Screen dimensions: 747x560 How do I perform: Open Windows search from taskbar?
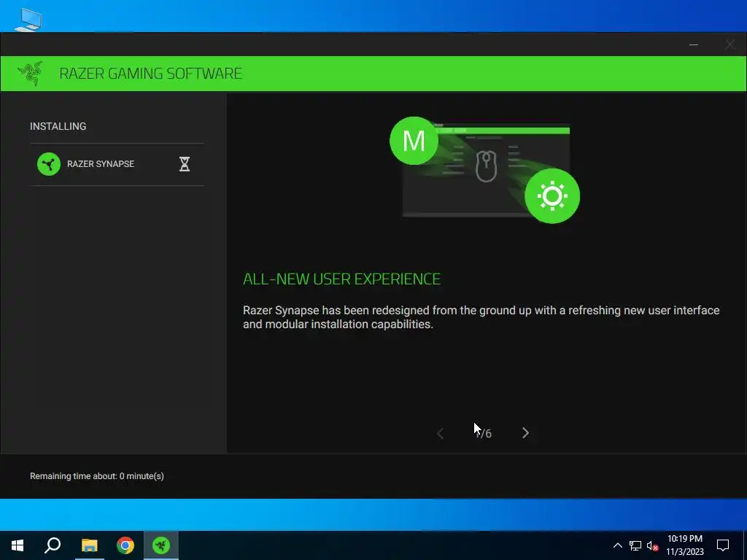tap(53, 545)
